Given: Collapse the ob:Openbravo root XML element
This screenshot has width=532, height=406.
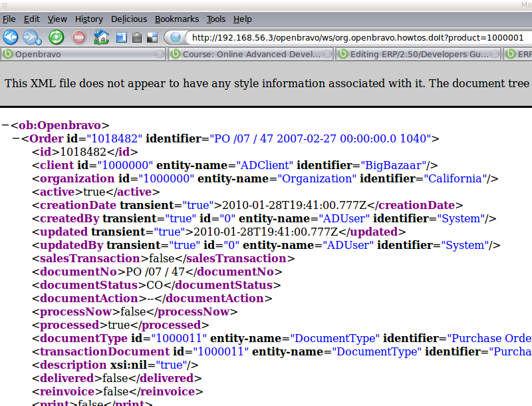Looking at the screenshot, I should tap(5, 124).
